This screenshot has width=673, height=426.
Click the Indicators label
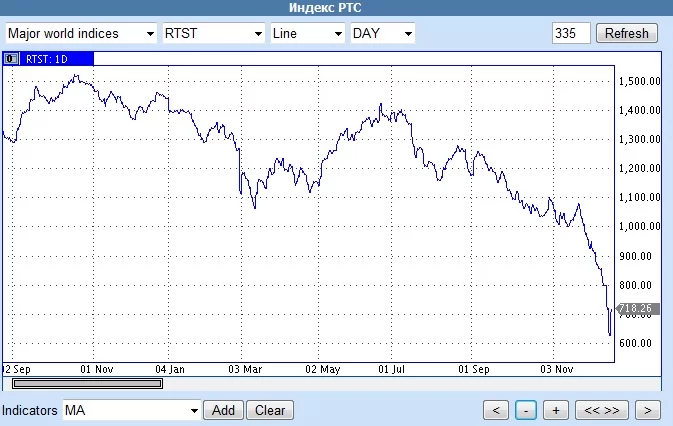tap(30, 411)
